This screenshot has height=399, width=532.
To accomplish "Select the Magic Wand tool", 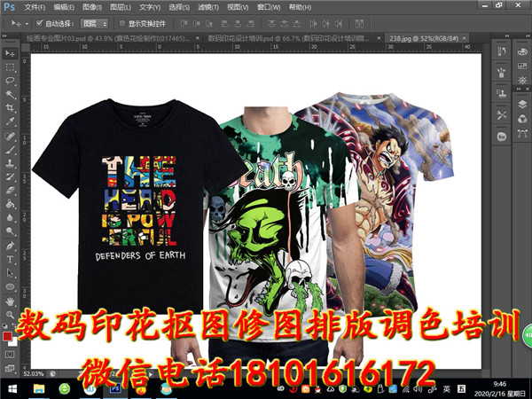I will click(10, 94).
